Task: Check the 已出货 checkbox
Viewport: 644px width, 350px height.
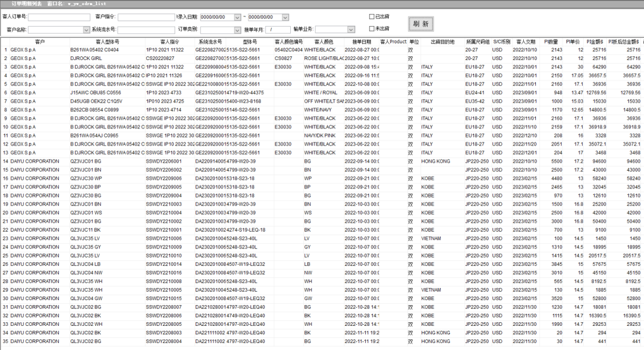Action: click(x=372, y=17)
